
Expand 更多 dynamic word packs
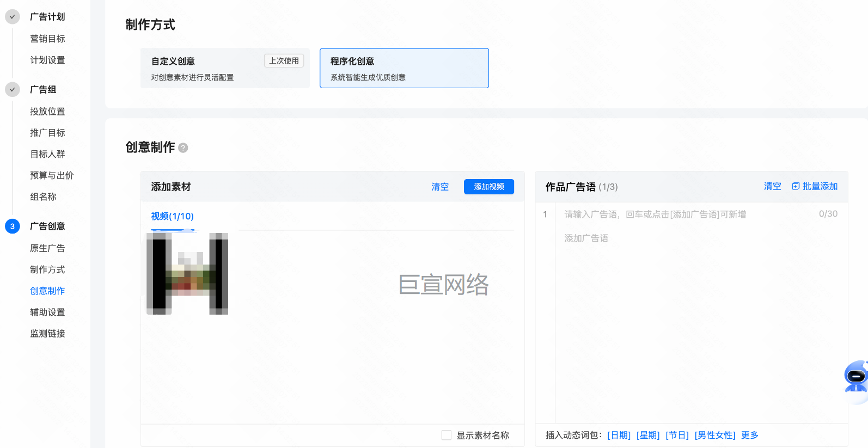749,435
